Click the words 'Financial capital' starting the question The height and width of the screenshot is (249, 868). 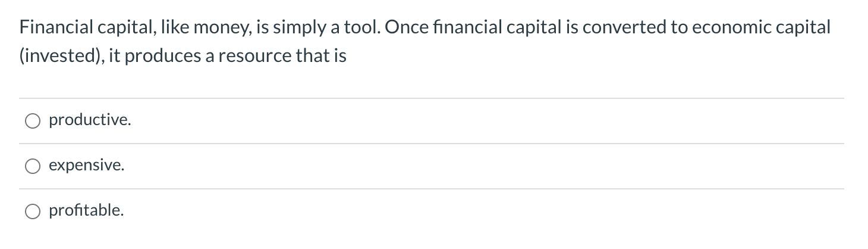click(x=80, y=27)
